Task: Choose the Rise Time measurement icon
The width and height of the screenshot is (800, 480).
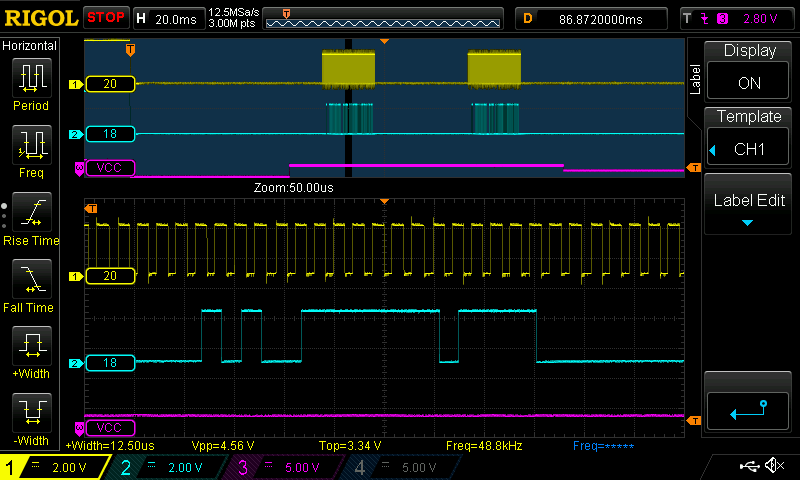Action: pyautogui.click(x=31, y=218)
